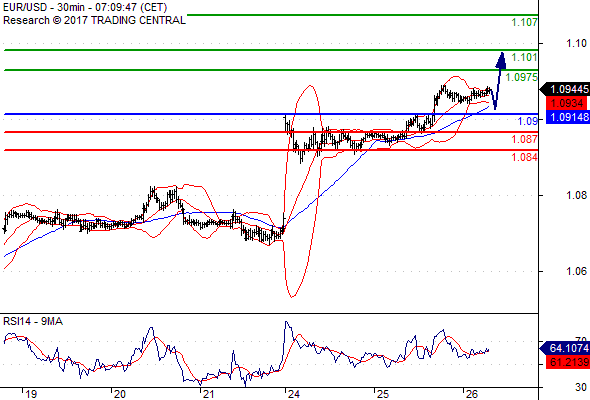Select the red 1.0934 price tag
This screenshot has width=590, height=400.
tap(567, 103)
